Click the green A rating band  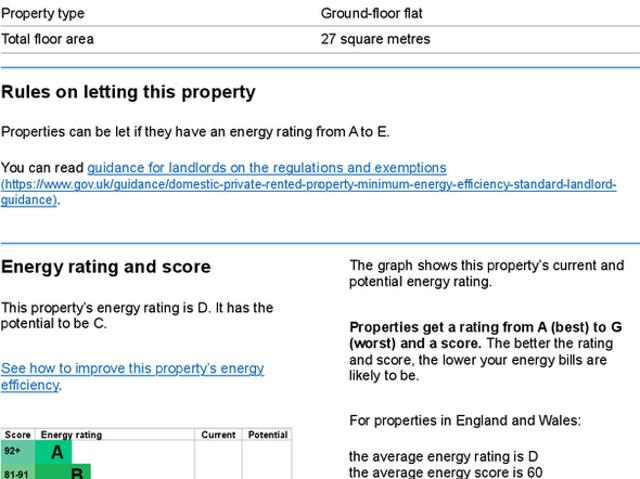(56, 453)
